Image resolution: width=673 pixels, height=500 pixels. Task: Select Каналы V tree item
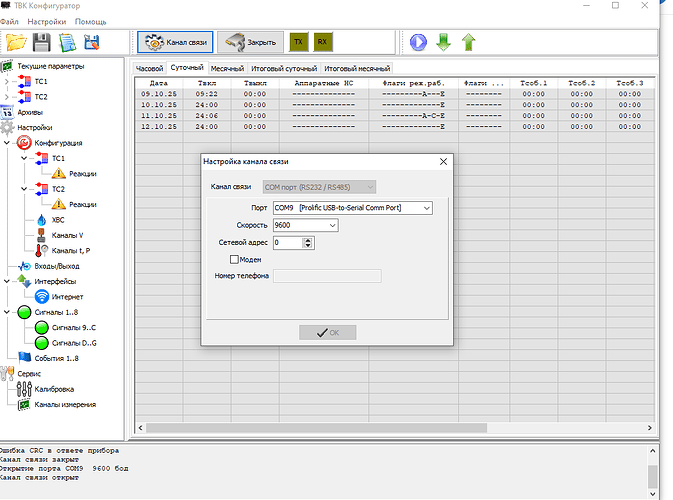67,236
